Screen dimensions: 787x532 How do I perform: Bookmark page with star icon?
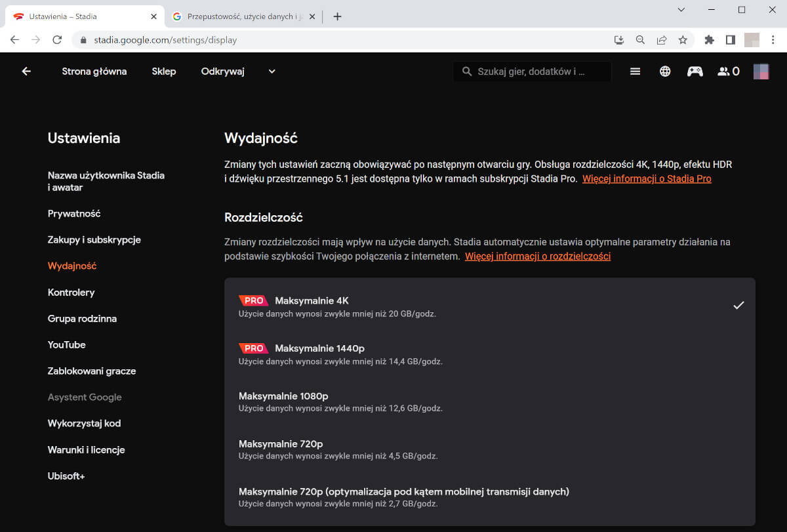pos(683,40)
